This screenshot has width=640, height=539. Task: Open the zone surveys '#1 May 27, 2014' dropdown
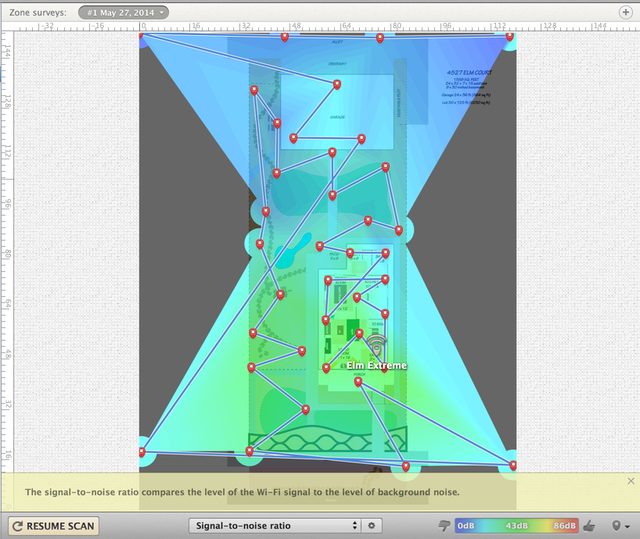[x=123, y=11]
